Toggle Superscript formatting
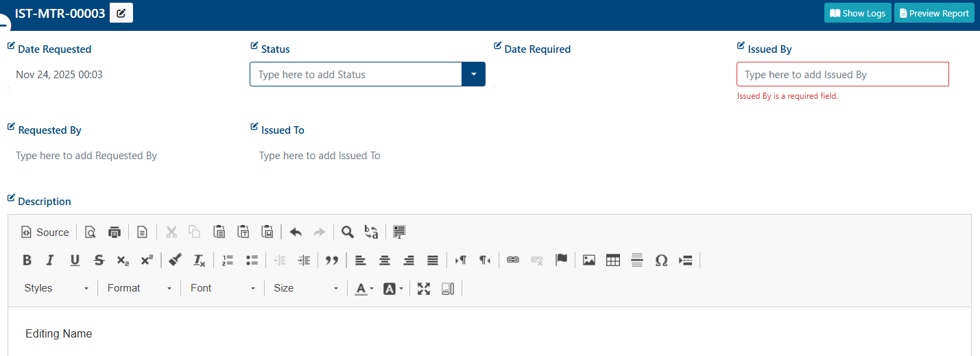 [x=147, y=261]
